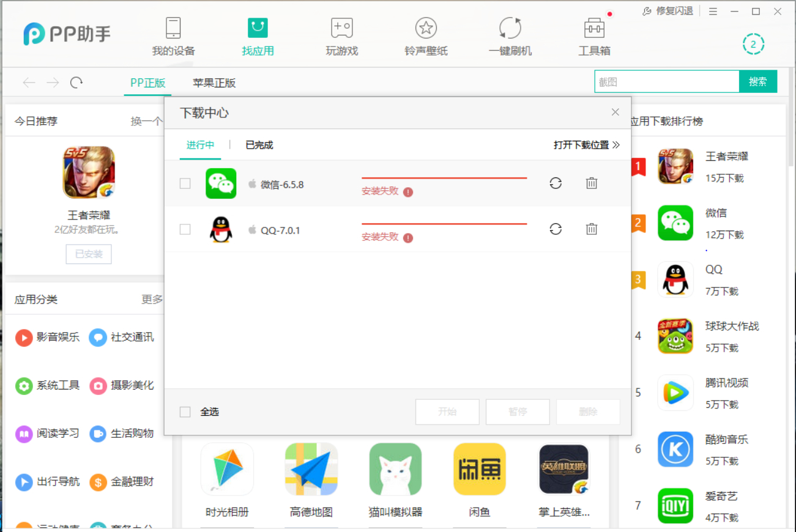Click the QQ penguin icon in download list
The width and height of the screenshot is (796, 532).
pos(221,229)
